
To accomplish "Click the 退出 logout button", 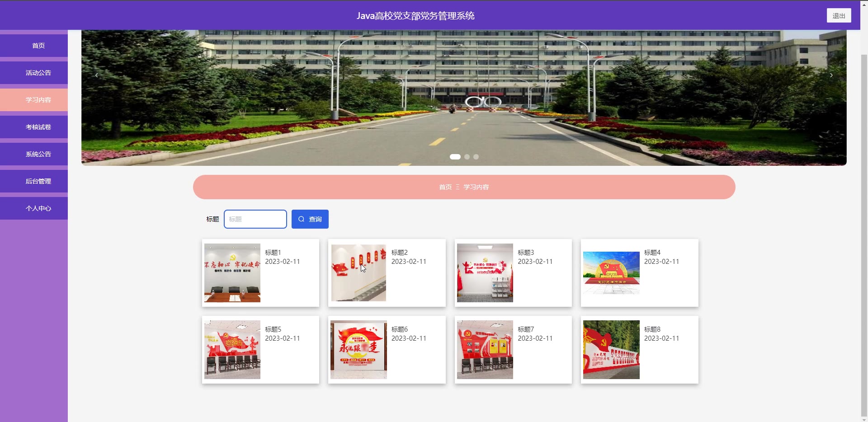I will [839, 16].
